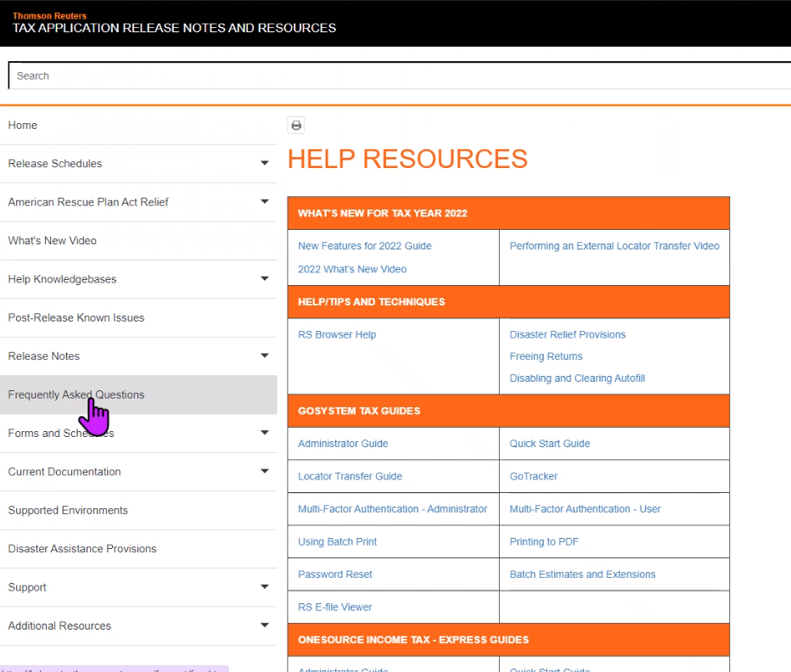
Task: Expand the Release Schedules arrow
Action: tap(264, 163)
